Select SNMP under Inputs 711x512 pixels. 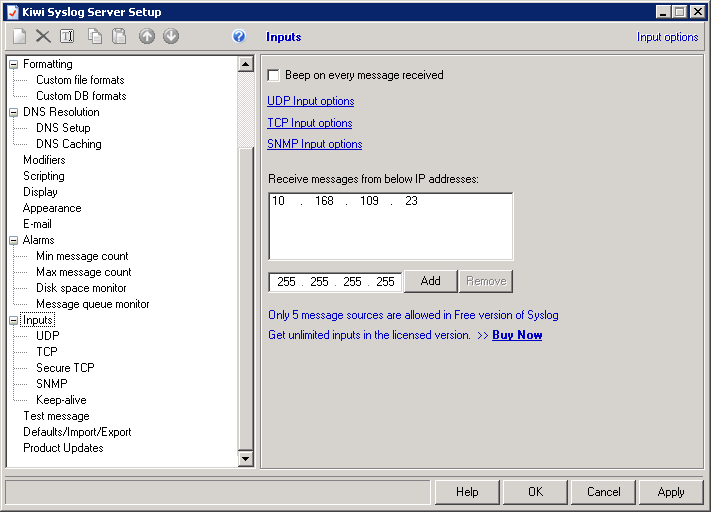[x=52, y=384]
